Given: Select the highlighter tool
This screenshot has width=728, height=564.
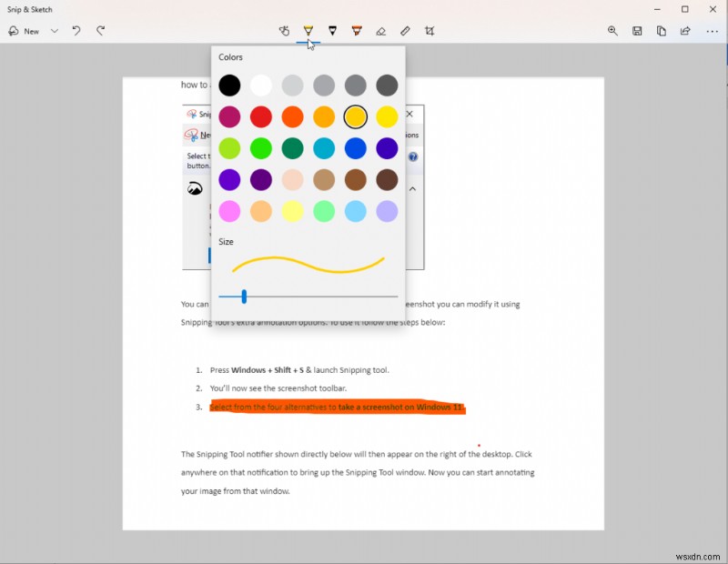Looking at the screenshot, I should click(357, 31).
